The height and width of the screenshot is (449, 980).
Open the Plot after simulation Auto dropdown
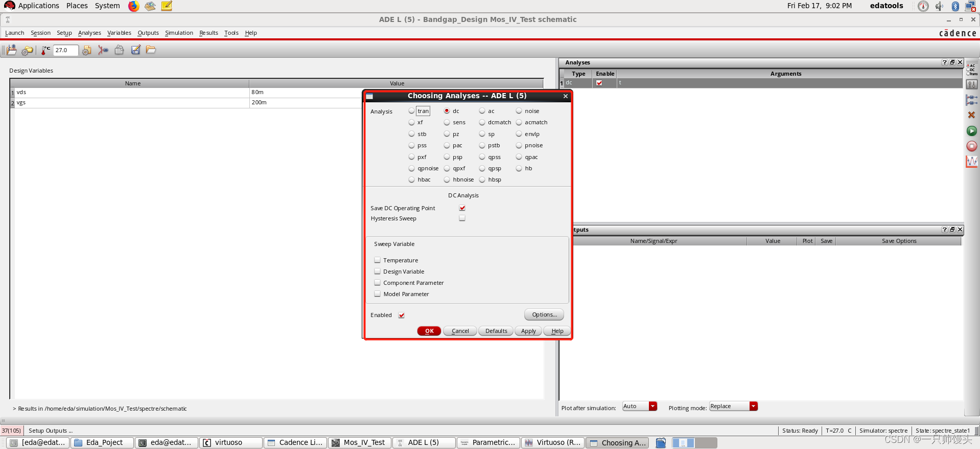(x=639, y=407)
